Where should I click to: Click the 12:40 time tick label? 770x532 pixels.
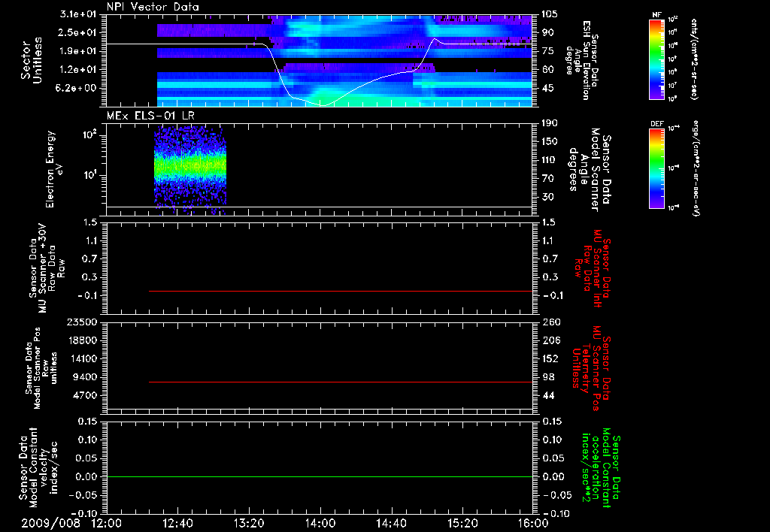point(177,523)
